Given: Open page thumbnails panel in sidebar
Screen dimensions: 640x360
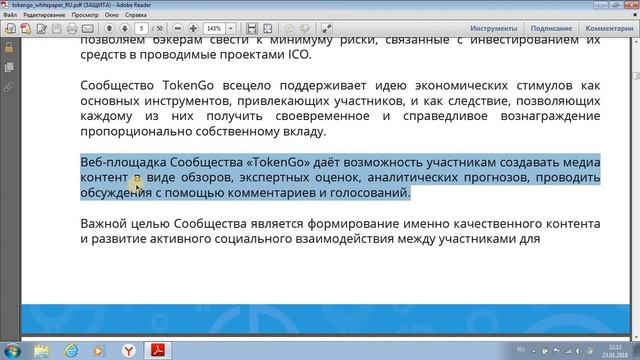Looking at the screenshot, I should coord(9,67).
